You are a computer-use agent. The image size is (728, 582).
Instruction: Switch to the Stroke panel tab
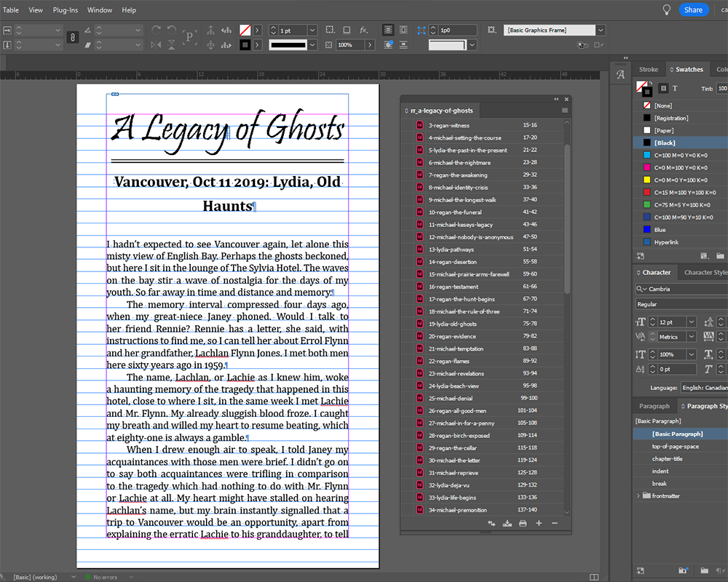pos(648,69)
